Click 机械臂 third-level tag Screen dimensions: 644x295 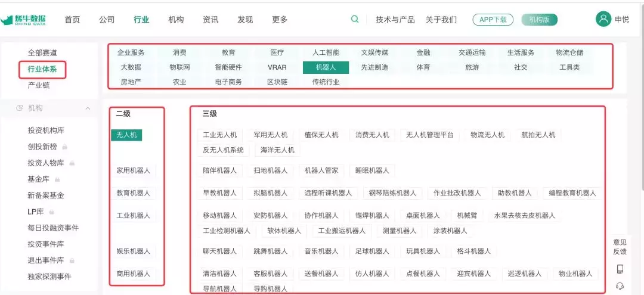click(467, 215)
